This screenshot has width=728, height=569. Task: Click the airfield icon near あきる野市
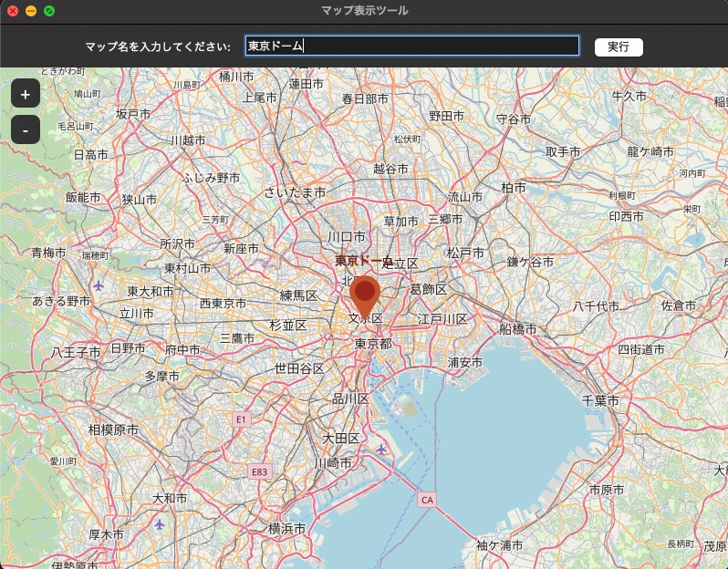pyautogui.click(x=98, y=286)
